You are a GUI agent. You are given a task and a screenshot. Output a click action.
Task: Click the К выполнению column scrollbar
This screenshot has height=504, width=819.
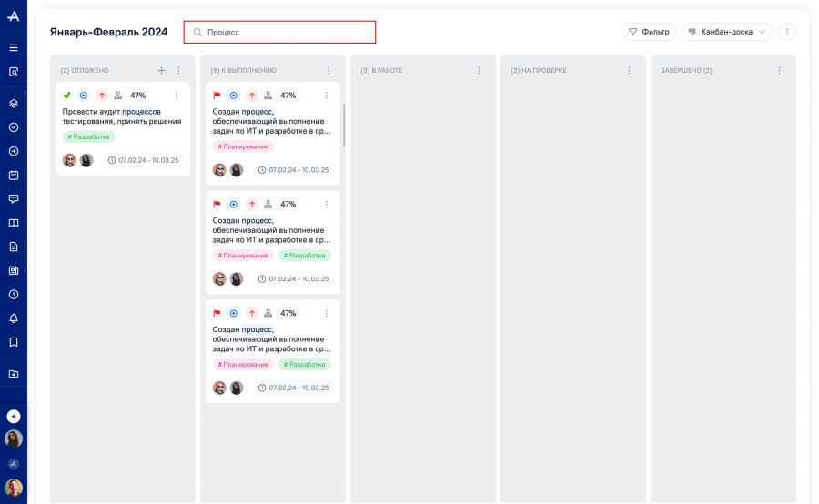(x=344, y=125)
